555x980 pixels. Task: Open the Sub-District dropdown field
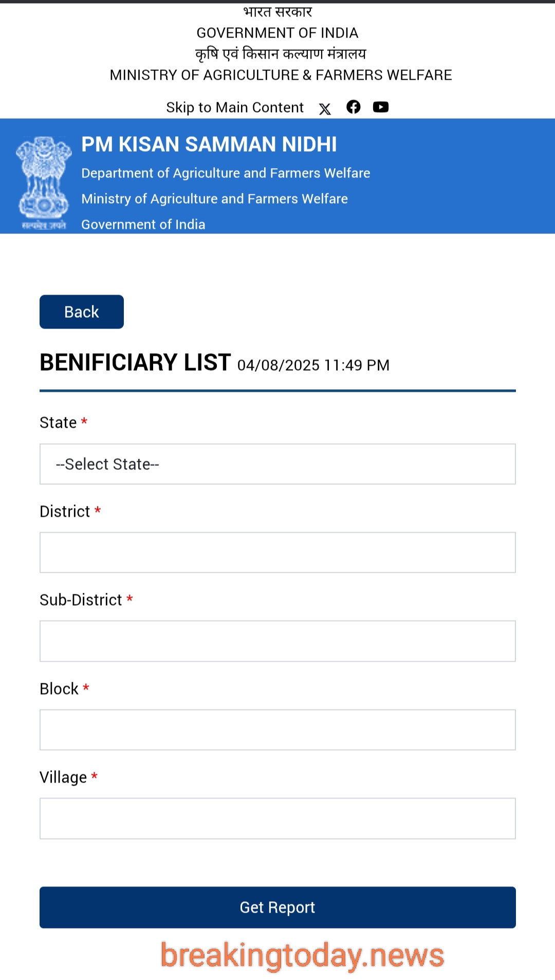[x=277, y=641]
